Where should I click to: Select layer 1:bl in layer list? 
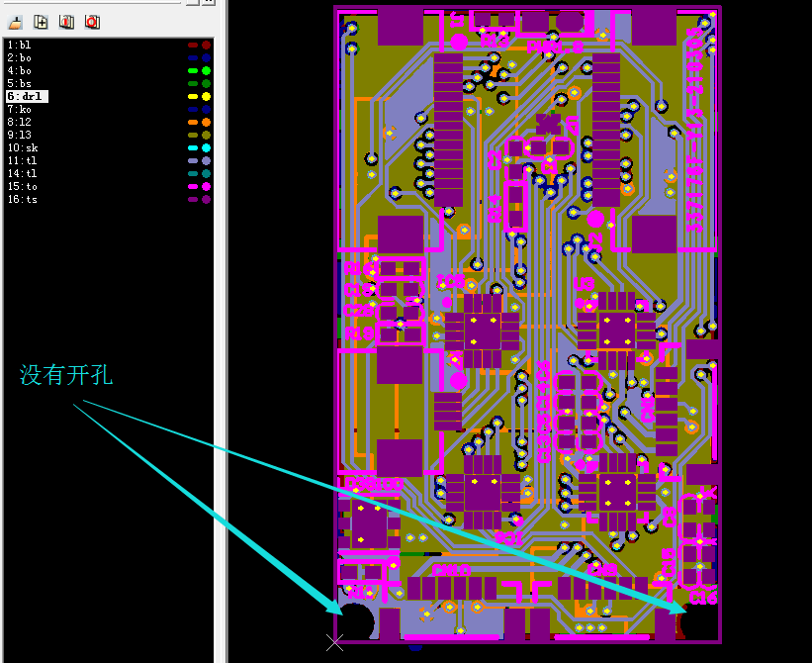tap(20, 46)
